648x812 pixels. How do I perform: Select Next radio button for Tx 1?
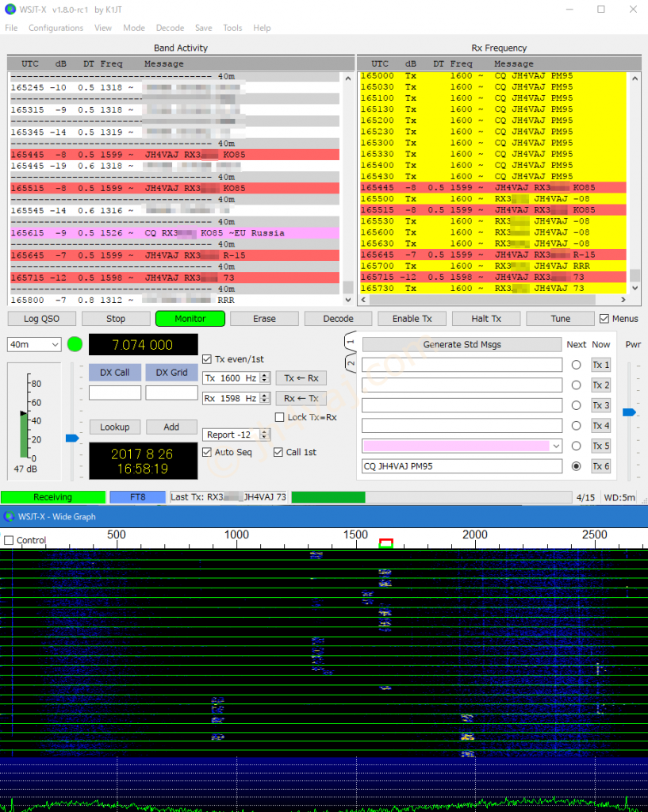coord(576,365)
